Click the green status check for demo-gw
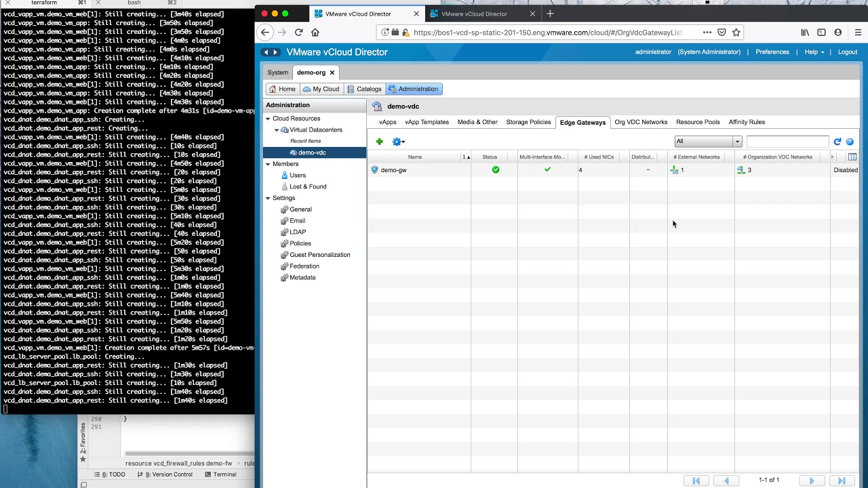Image resolution: width=868 pixels, height=488 pixels. point(496,170)
